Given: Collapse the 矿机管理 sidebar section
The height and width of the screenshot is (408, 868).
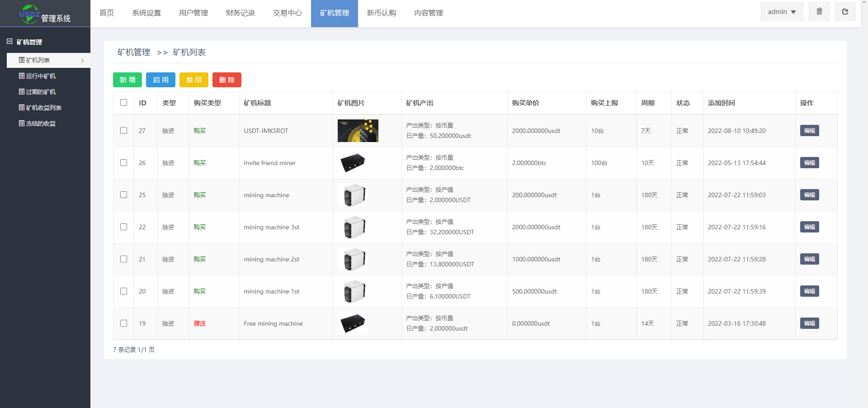Looking at the screenshot, I should 9,42.
